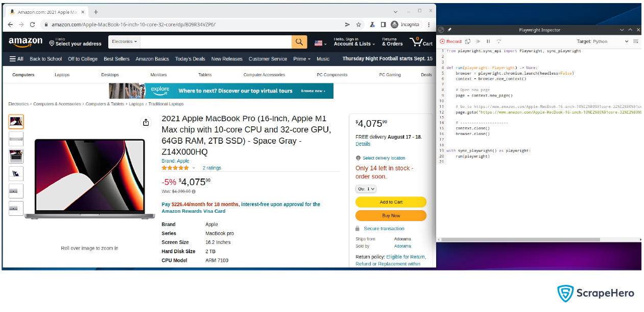Click Add to Cart button
This screenshot has width=644, height=312.
(391, 202)
